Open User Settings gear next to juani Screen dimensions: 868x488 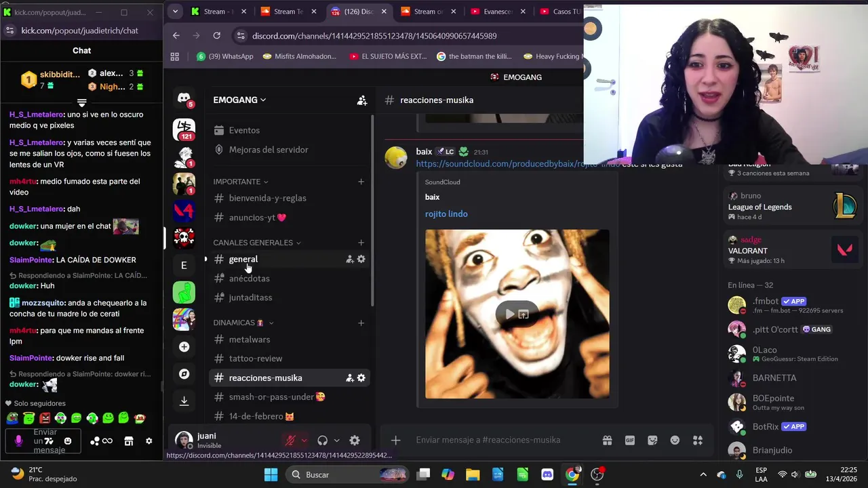tap(355, 440)
